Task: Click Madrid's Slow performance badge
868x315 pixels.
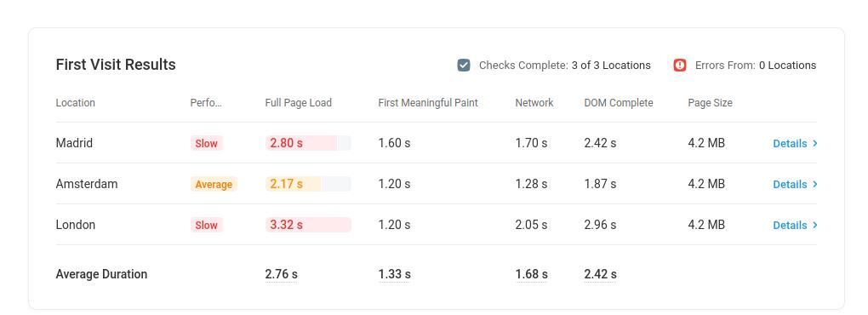Action: click(x=207, y=143)
